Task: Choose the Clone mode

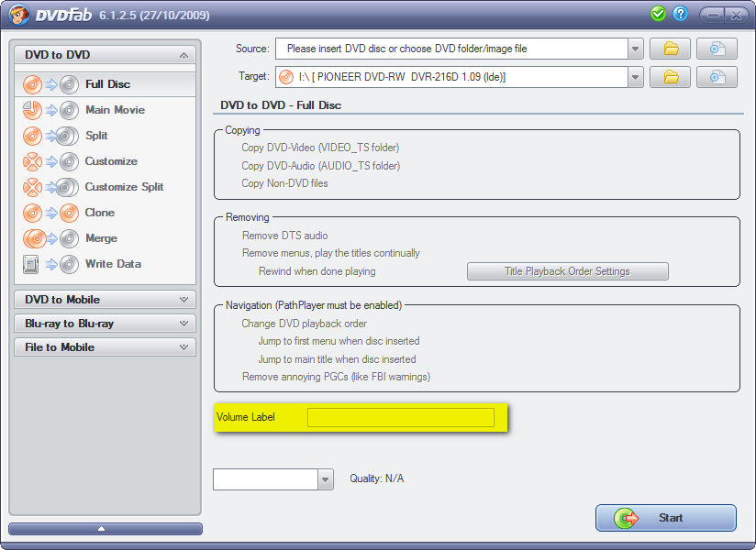Action: 106,213
